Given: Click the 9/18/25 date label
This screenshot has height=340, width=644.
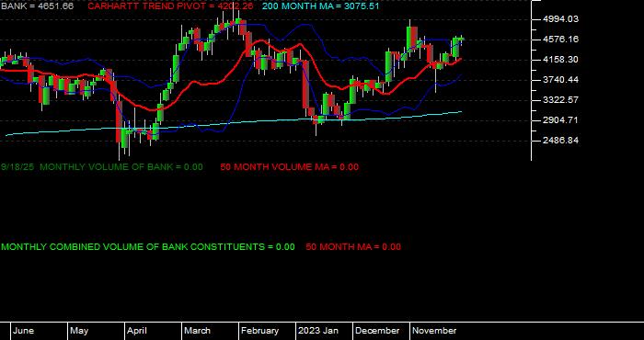Looking at the screenshot, I should tap(17, 167).
